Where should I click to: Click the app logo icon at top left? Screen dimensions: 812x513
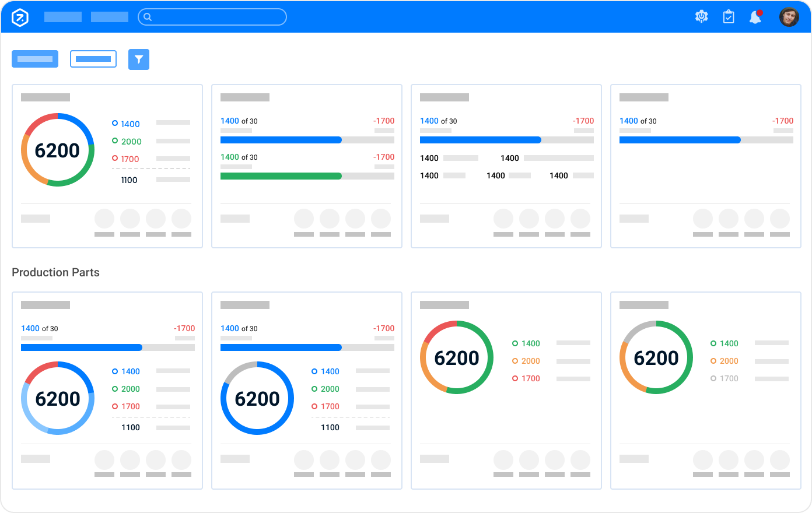(x=19, y=17)
